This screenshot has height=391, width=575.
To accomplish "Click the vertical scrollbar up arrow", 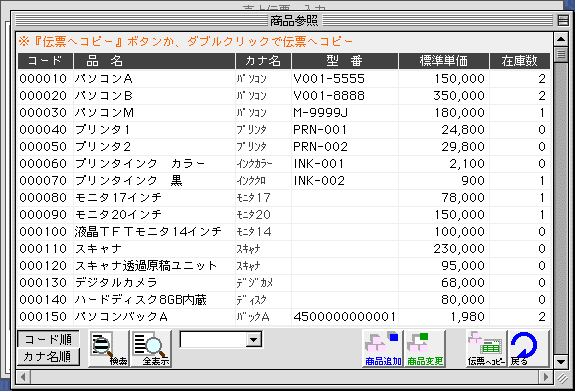I will pos(561,39).
